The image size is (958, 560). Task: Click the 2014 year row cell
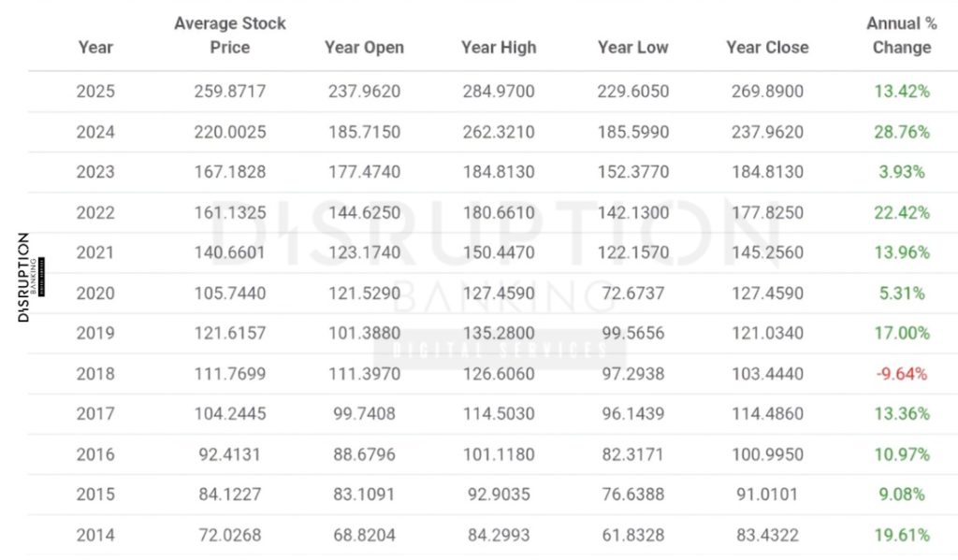click(x=95, y=536)
